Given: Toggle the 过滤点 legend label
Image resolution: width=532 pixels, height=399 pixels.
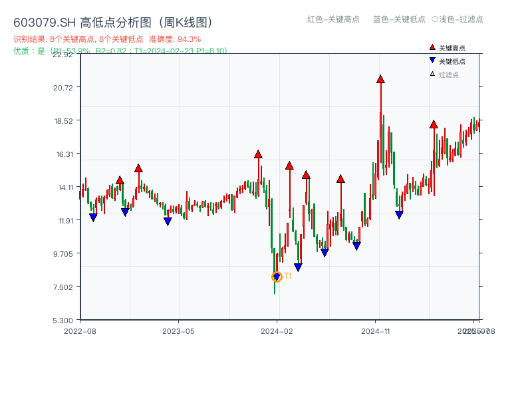Looking at the screenshot, I should [x=448, y=74].
